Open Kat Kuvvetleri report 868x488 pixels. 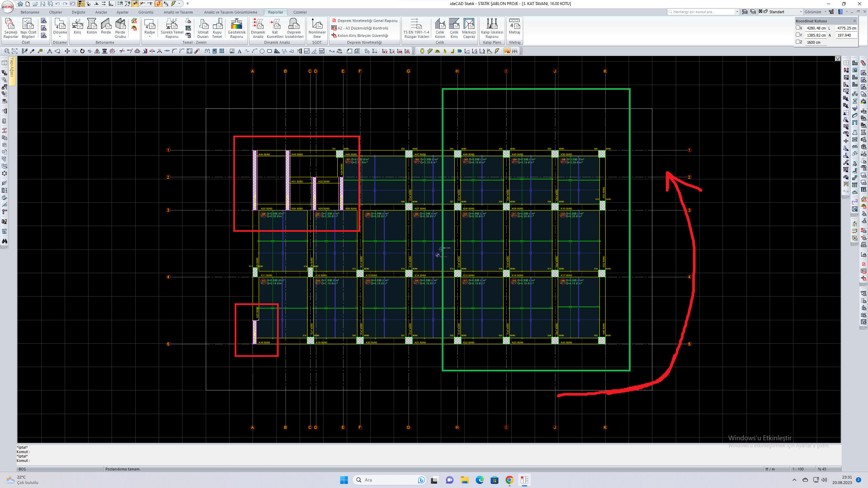275,28
